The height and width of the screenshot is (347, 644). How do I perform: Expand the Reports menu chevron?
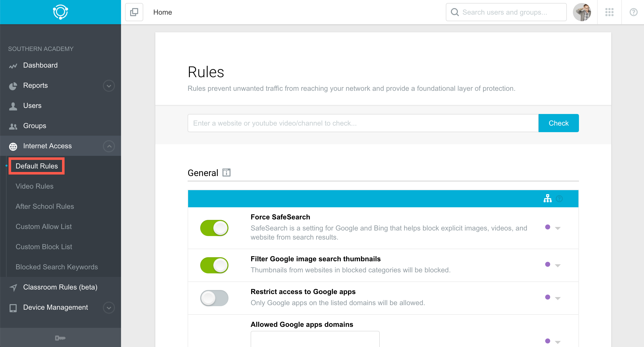click(x=109, y=86)
